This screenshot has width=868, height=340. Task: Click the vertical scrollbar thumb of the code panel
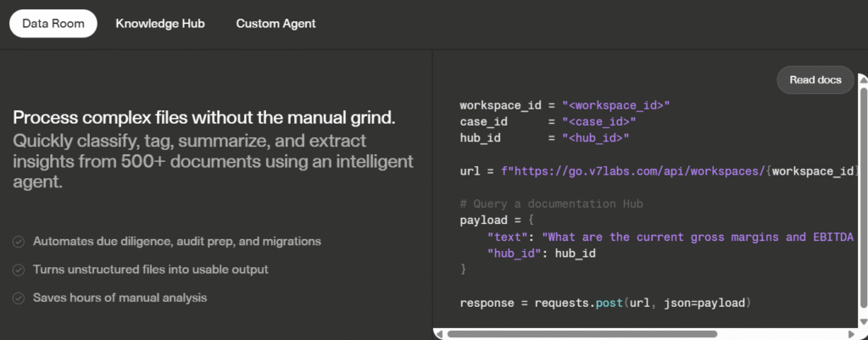pos(862,197)
